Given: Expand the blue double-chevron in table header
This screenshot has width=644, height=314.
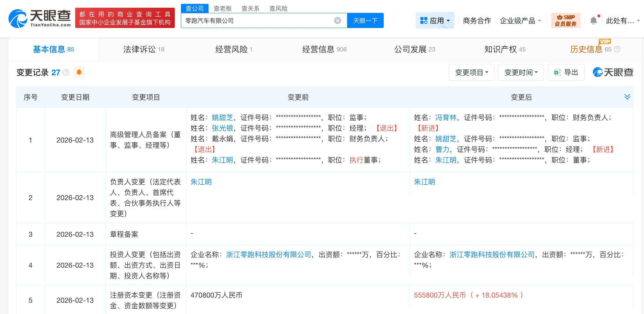Looking at the screenshot, I should pyautogui.click(x=627, y=97).
